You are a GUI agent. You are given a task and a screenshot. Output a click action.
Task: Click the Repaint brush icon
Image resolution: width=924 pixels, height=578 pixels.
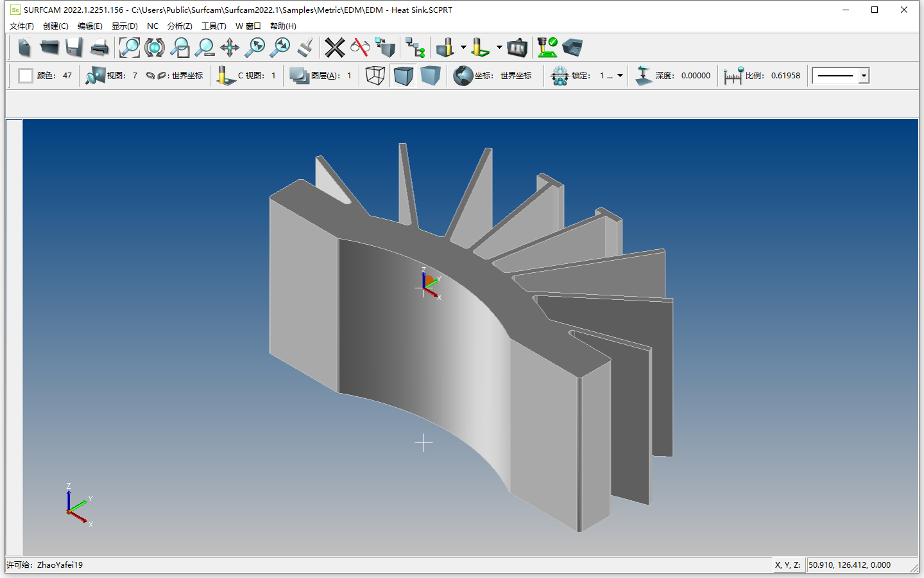pyautogui.click(x=305, y=48)
